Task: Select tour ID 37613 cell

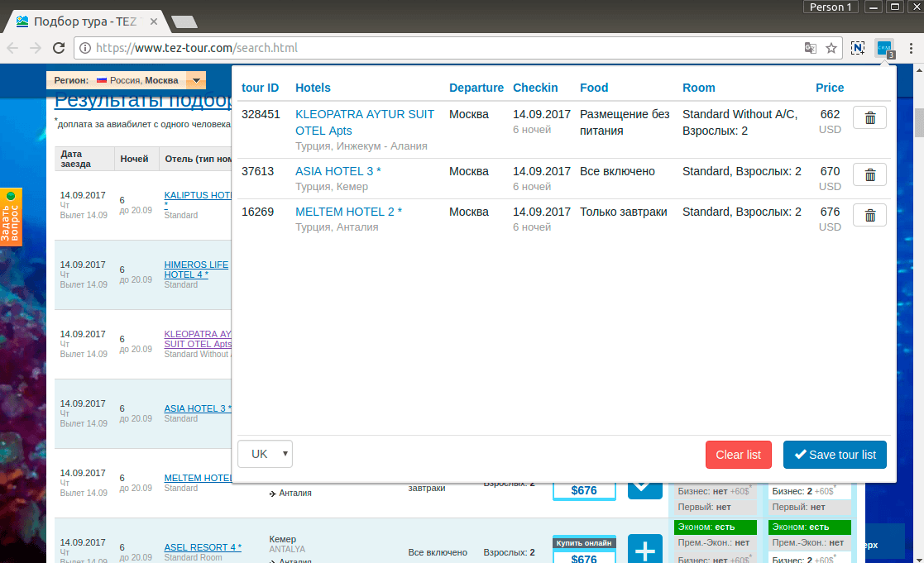Action: click(x=257, y=171)
